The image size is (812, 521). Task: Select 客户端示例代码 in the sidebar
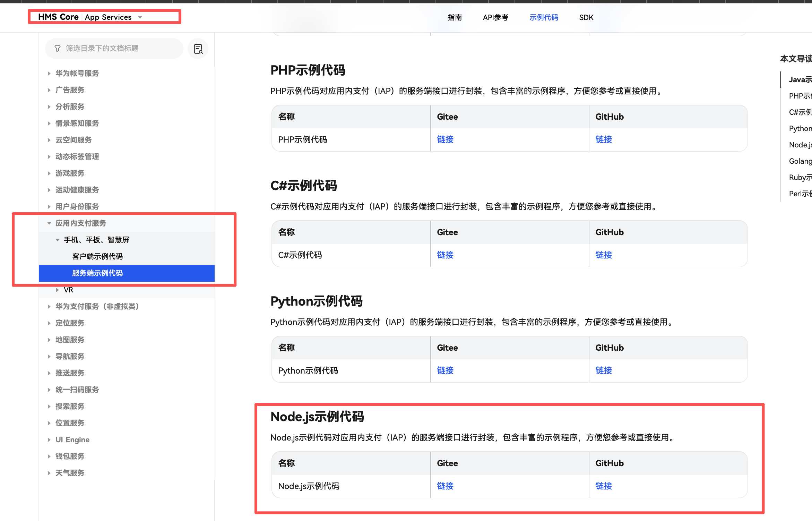pyautogui.click(x=97, y=257)
